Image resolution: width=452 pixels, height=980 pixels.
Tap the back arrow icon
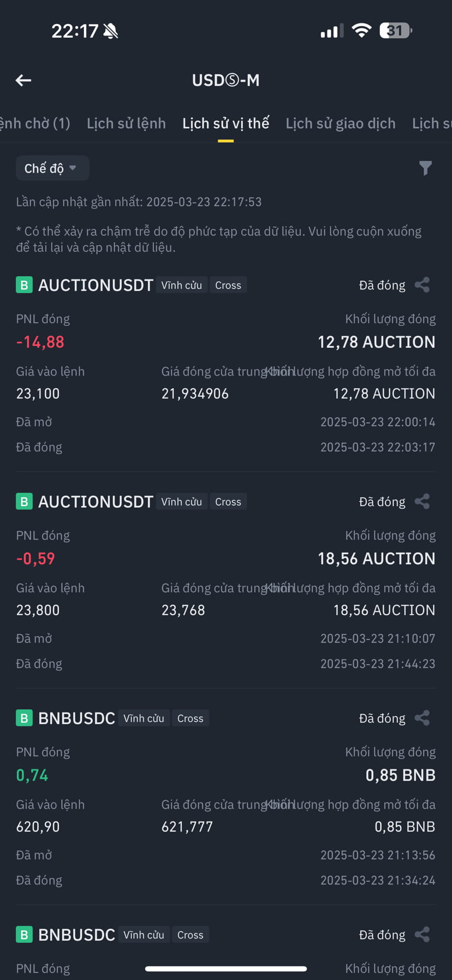[x=23, y=80]
